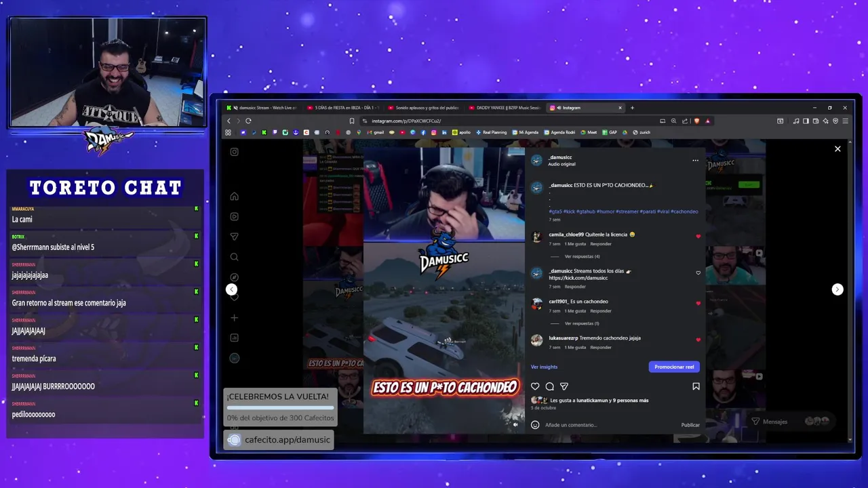Reply to camila_chloe99's comment
Screen dimensions: 868x488
click(601, 244)
